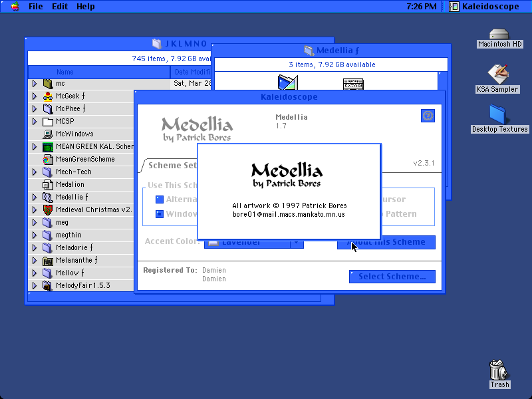This screenshot has width=532, height=399.
Task: Select the Melananthe ƒ folder icon
Action: point(48,260)
